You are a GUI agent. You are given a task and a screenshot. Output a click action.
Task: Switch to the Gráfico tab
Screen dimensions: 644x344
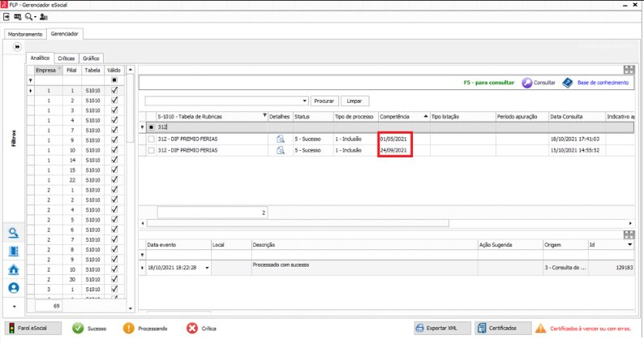point(91,58)
